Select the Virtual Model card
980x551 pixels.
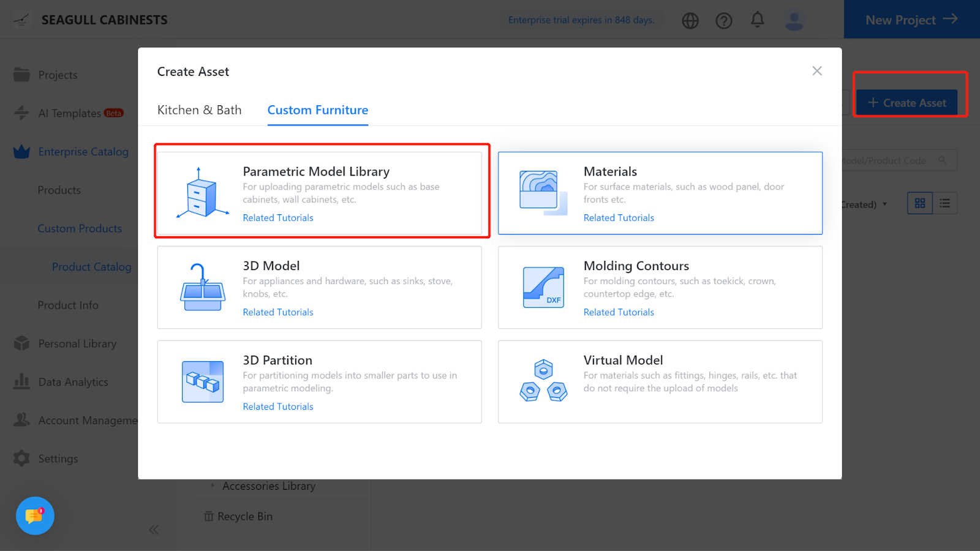pyautogui.click(x=660, y=381)
